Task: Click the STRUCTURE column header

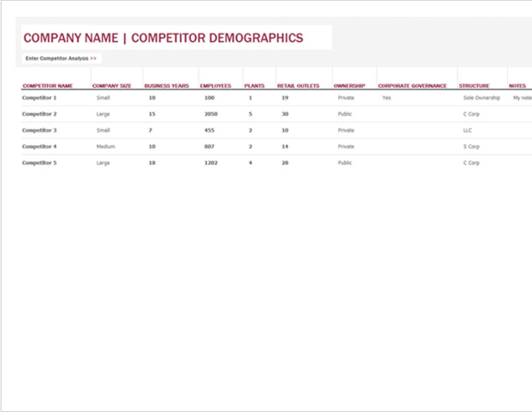Action: (474, 87)
